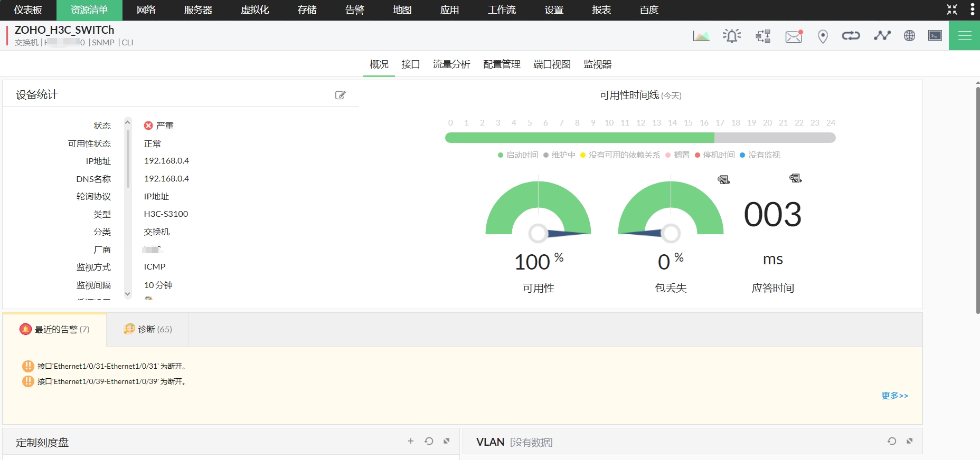Edit the 设备统计 device details

(341, 95)
